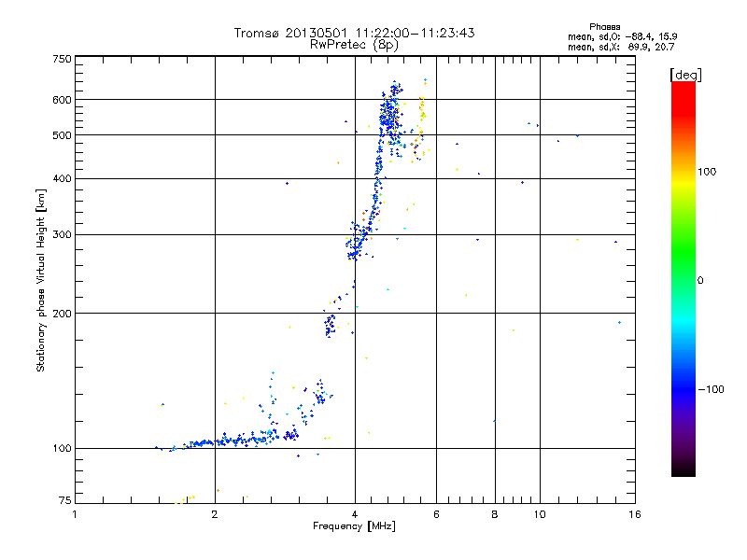Click the 'Stationary phase Virtual Height [km]' axis label
This screenshot has height=560, width=747.
click(40, 281)
